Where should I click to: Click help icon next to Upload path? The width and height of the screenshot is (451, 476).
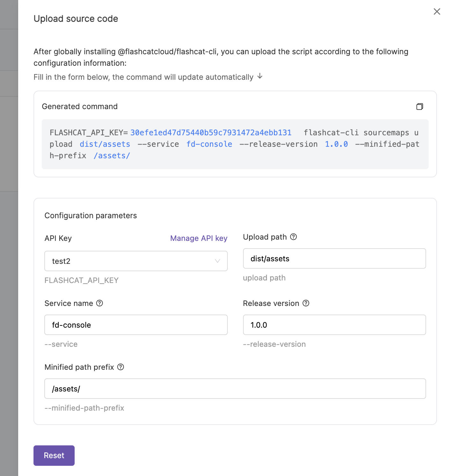click(x=293, y=237)
